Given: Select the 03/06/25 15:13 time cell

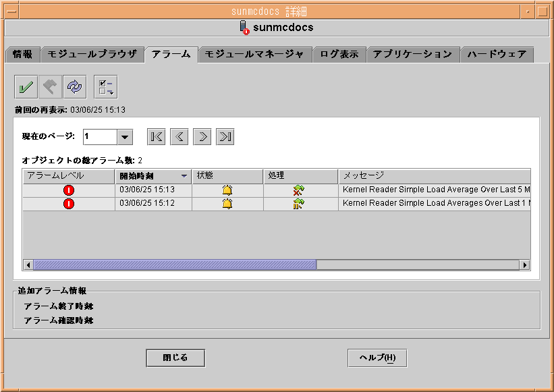Looking at the screenshot, I should pyautogui.click(x=153, y=190).
